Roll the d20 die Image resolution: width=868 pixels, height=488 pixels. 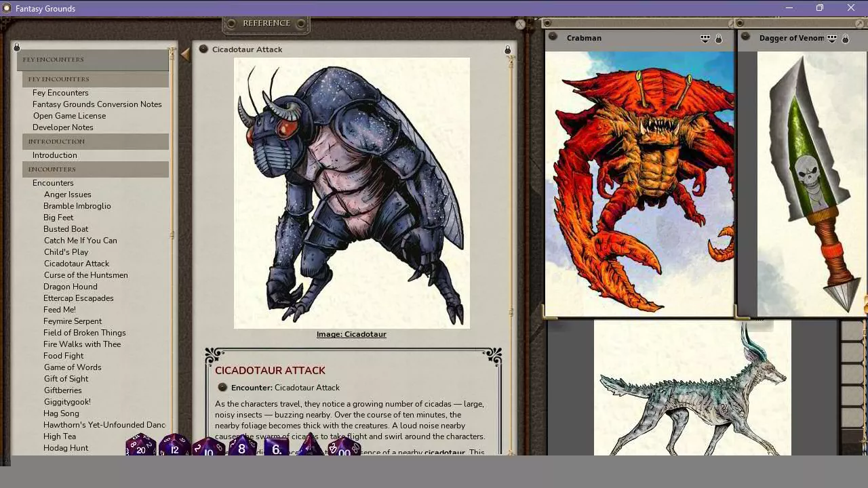[141, 446]
